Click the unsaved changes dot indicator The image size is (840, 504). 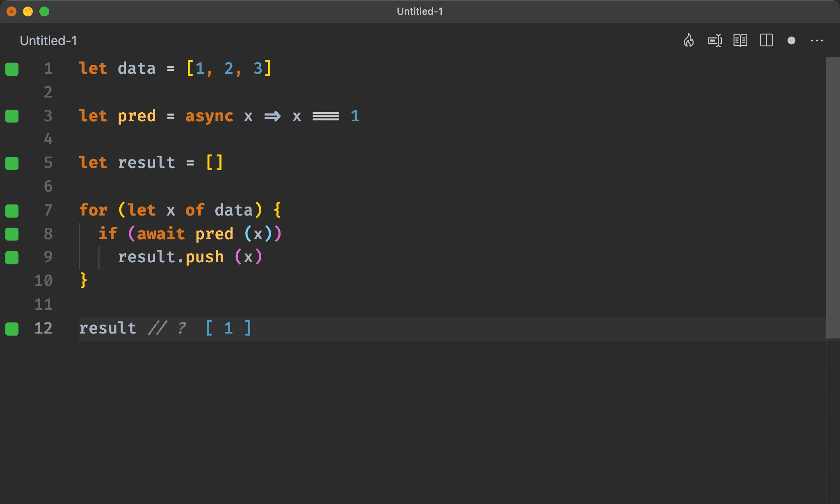click(792, 41)
